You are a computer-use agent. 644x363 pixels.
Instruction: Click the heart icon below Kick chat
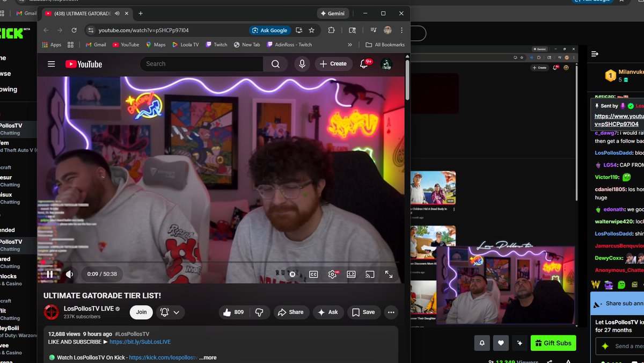click(500, 343)
